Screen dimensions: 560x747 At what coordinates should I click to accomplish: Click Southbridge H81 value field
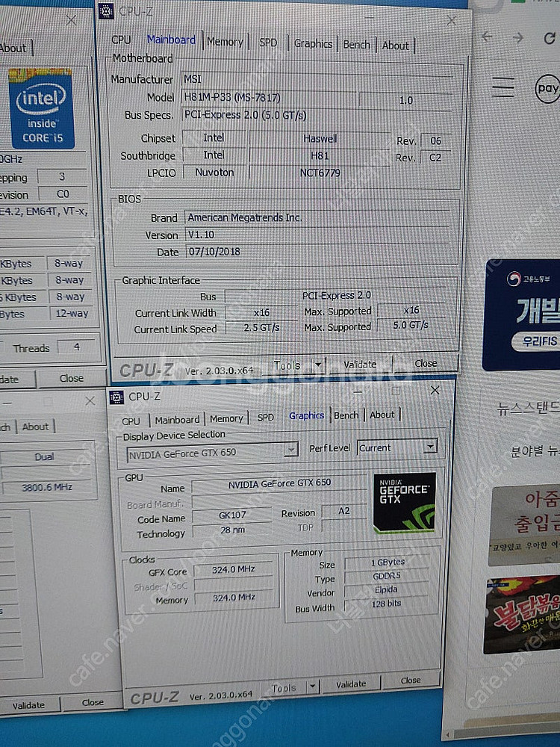[x=320, y=156]
